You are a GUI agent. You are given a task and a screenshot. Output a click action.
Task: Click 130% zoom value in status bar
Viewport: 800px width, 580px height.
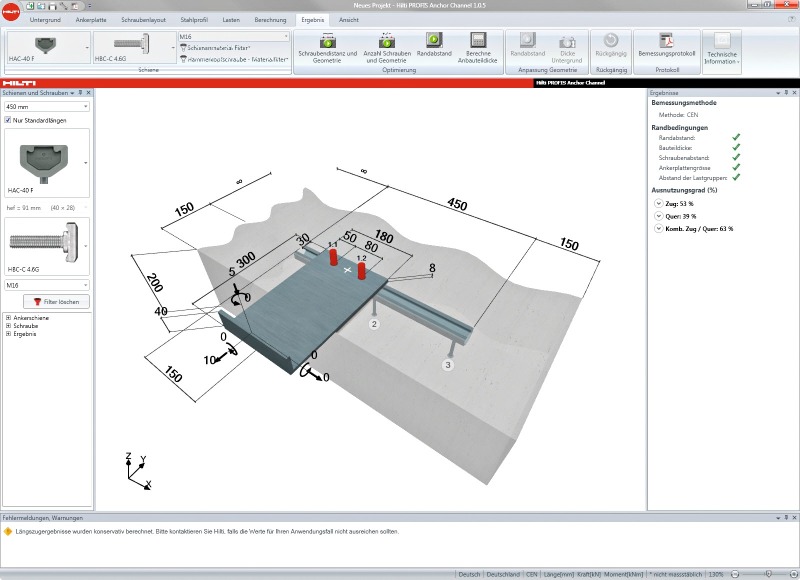coord(716,574)
